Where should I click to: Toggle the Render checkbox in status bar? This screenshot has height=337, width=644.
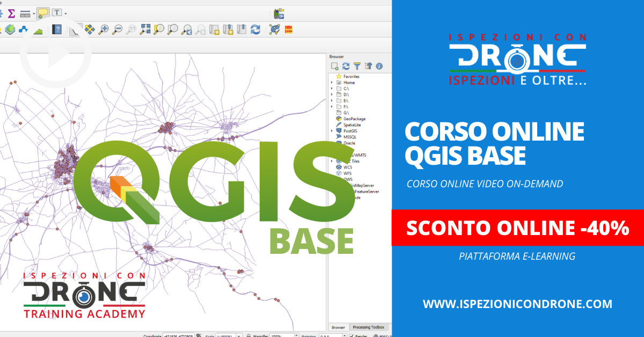352,335
